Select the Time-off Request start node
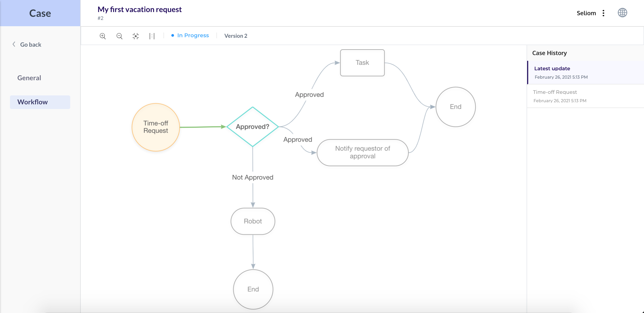This screenshot has width=644, height=313. click(156, 127)
